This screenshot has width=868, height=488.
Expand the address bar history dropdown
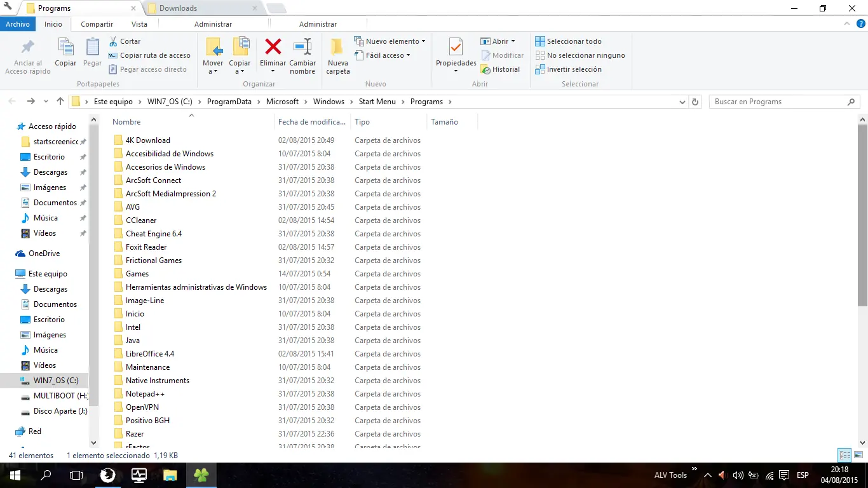pos(682,102)
